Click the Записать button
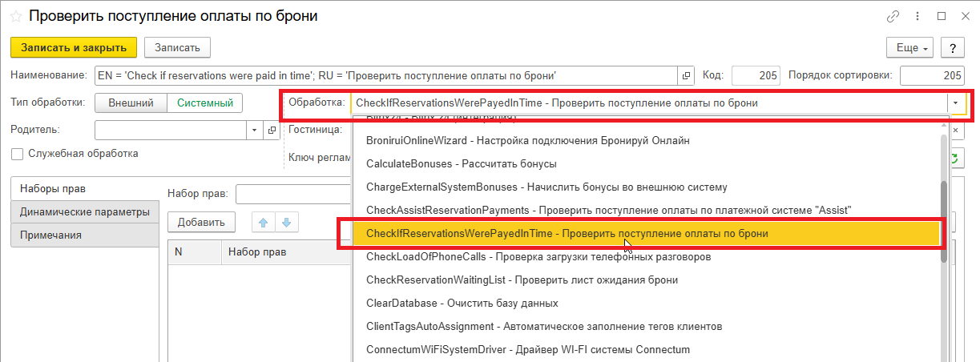980x362 pixels. tap(177, 48)
